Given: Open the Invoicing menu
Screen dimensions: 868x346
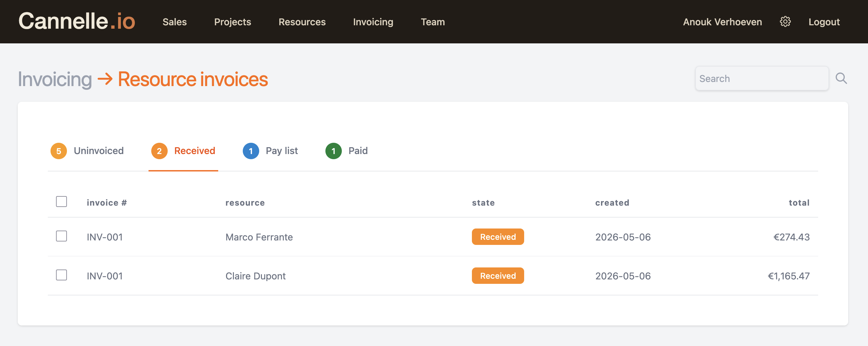Looking at the screenshot, I should [373, 22].
